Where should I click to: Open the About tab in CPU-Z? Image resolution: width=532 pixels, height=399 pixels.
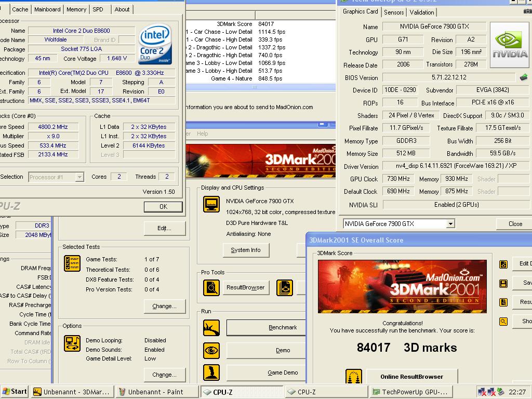click(x=122, y=9)
